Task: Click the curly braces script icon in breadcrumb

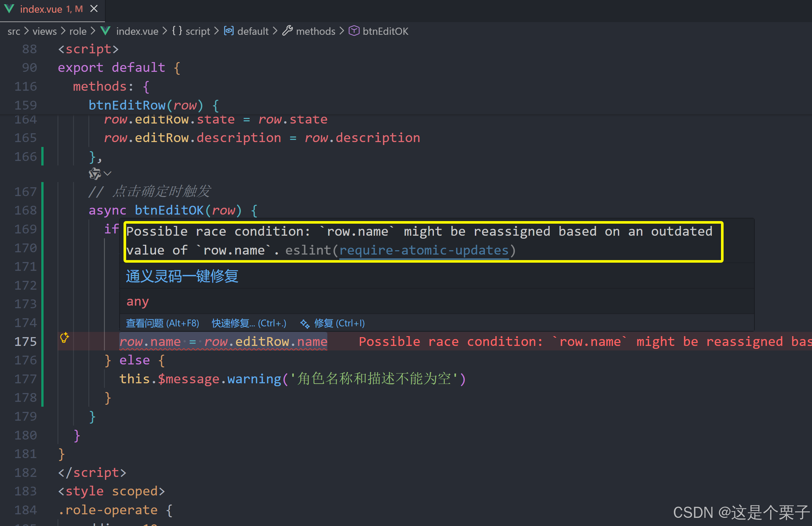Action: click(177, 31)
